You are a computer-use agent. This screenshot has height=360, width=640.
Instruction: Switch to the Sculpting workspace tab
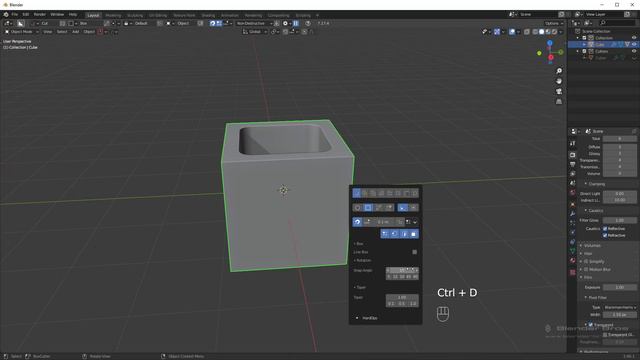(135, 15)
